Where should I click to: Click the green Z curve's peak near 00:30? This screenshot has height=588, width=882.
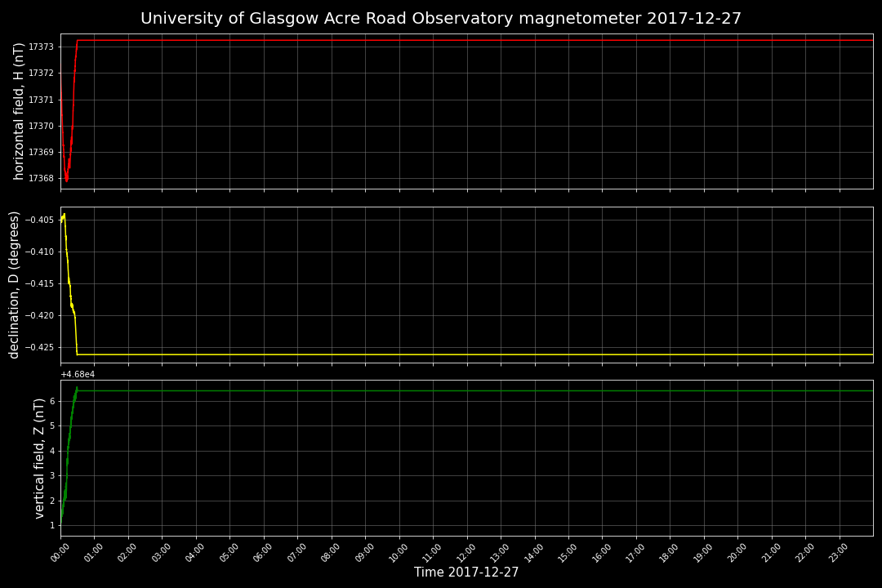tap(77, 388)
